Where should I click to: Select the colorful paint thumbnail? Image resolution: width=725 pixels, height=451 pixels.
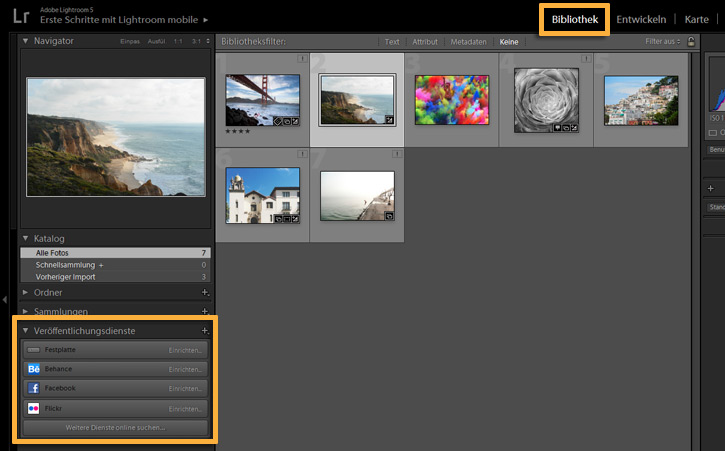[452, 100]
